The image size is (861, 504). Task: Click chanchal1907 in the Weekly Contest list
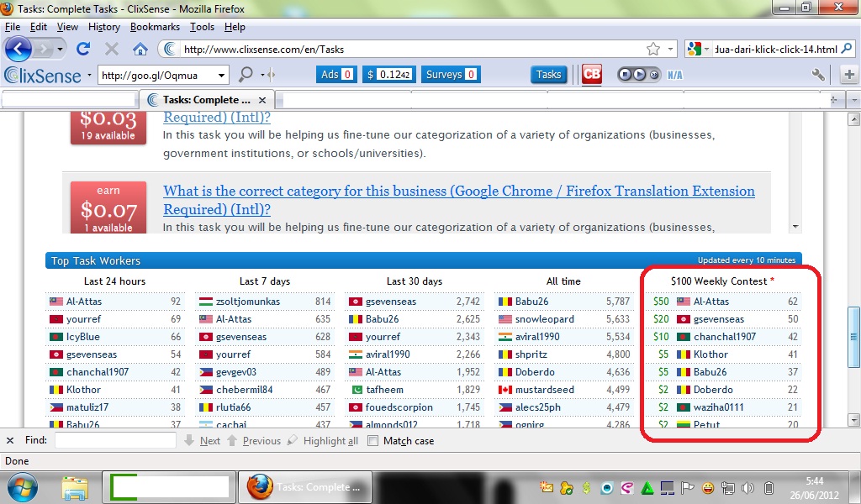point(724,337)
